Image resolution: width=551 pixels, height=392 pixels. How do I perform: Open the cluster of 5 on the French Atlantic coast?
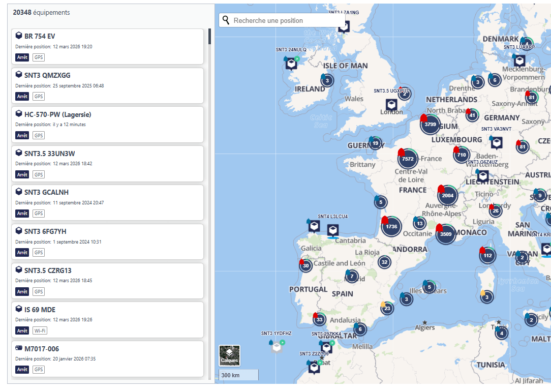(381, 202)
